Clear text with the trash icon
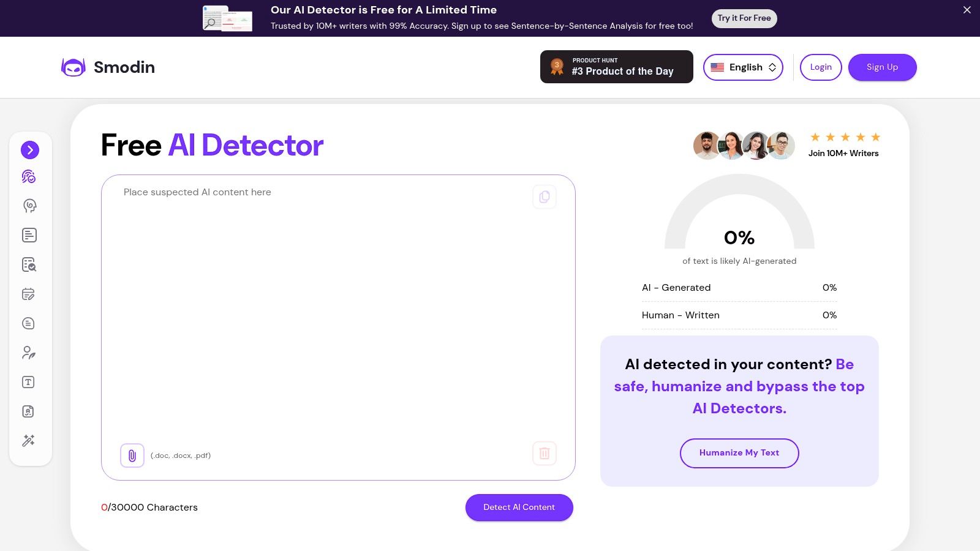Screen dimensions: 980x551 pos(545,453)
